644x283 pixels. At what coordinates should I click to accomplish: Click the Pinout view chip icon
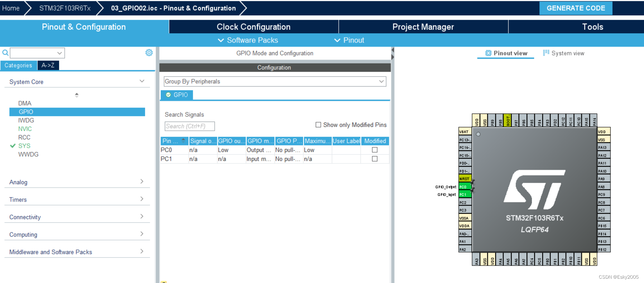point(488,53)
